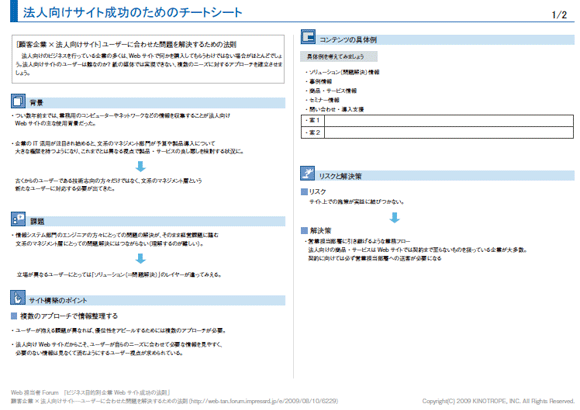580x410 pixels.
Task: Click the 事例情報 bullet
Action: click(318, 81)
